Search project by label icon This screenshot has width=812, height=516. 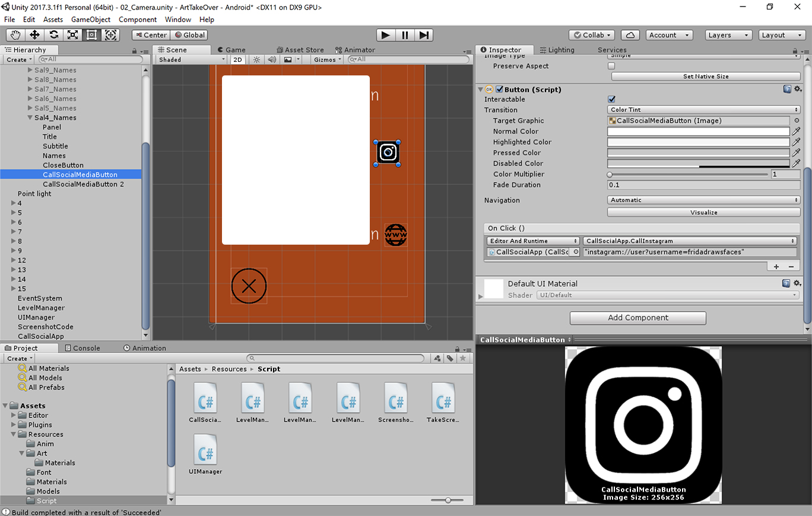tap(451, 358)
